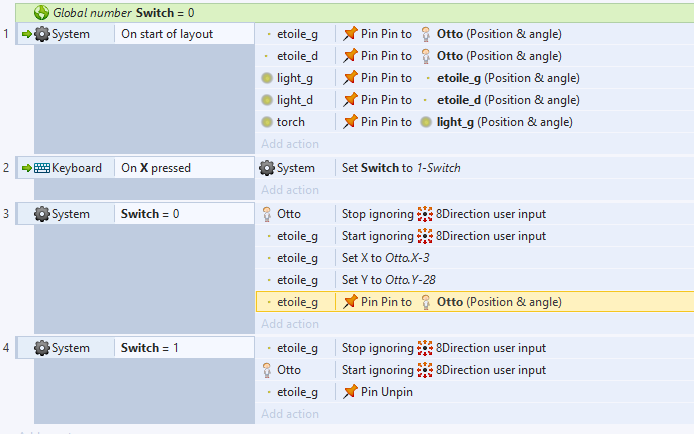694x434 pixels.
Task: Click the Otto sprite icon in event 3's first action
Action: tap(267, 214)
